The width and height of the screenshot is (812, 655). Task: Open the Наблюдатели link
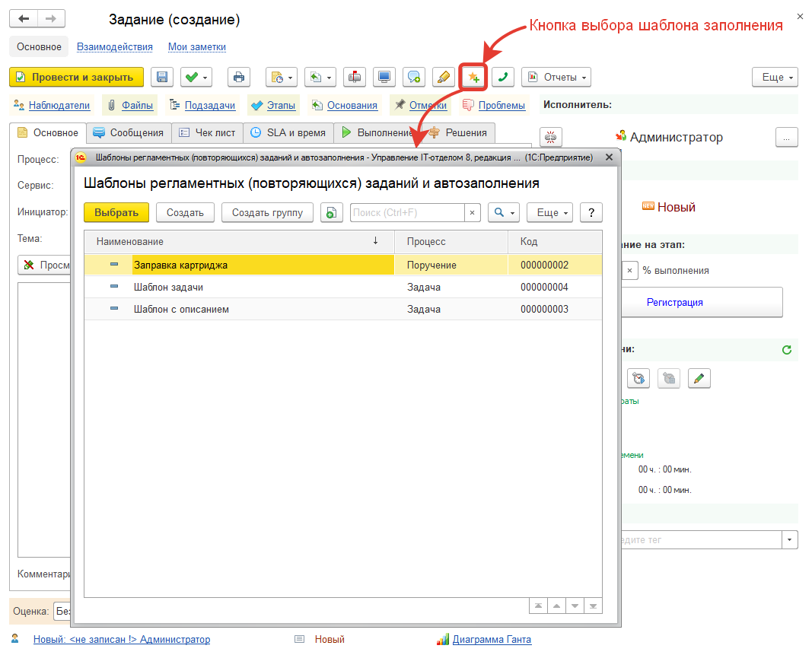[59, 105]
